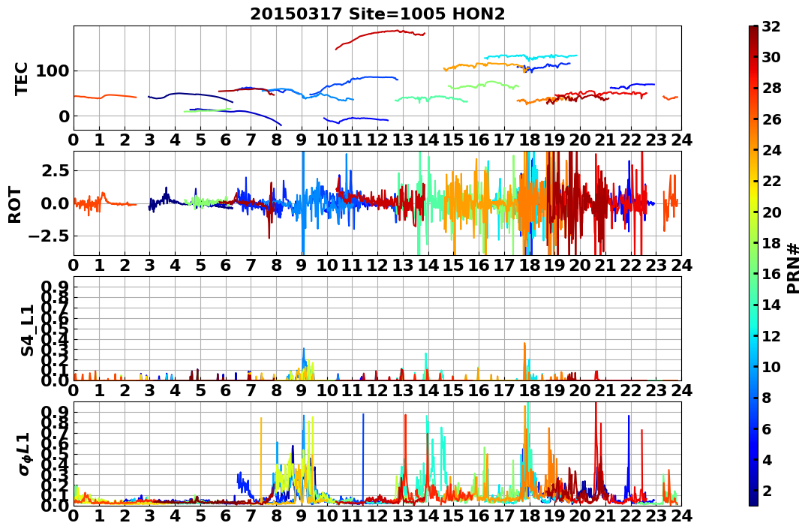
Task: Click hour "24" tick under TEC panel
Action: coord(681,140)
